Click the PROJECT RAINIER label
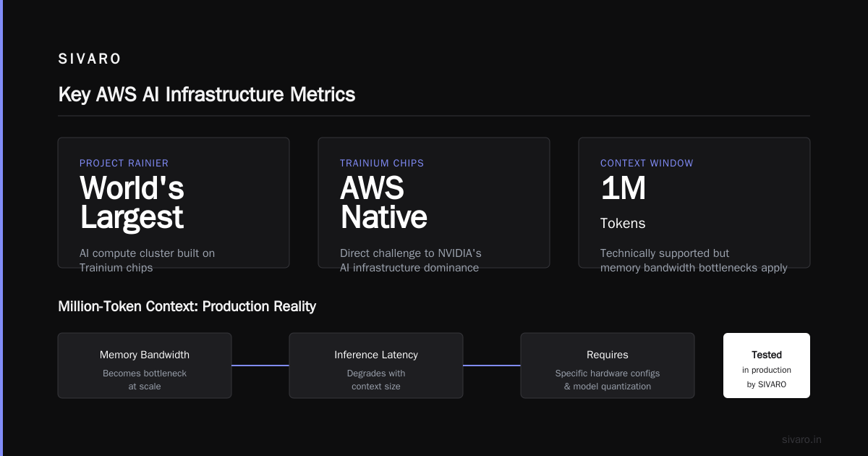Screen dimensions: 868x456 tap(124, 163)
